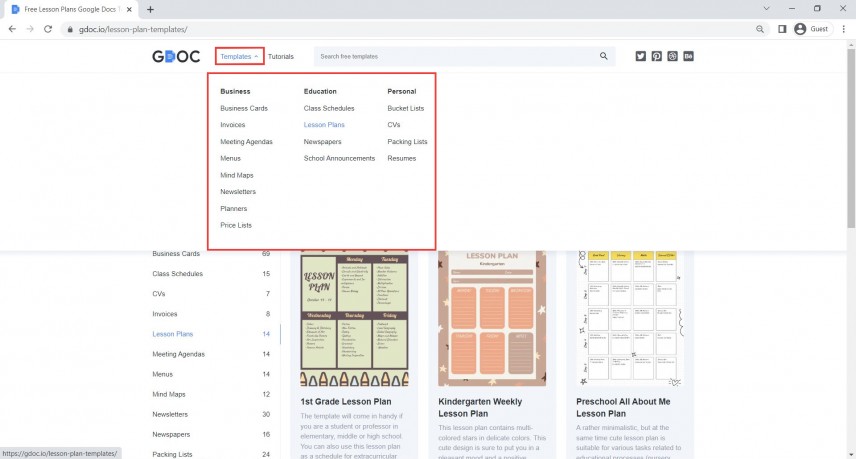Click the browser back arrow
This screenshot has height=459, width=856.
(12, 29)
